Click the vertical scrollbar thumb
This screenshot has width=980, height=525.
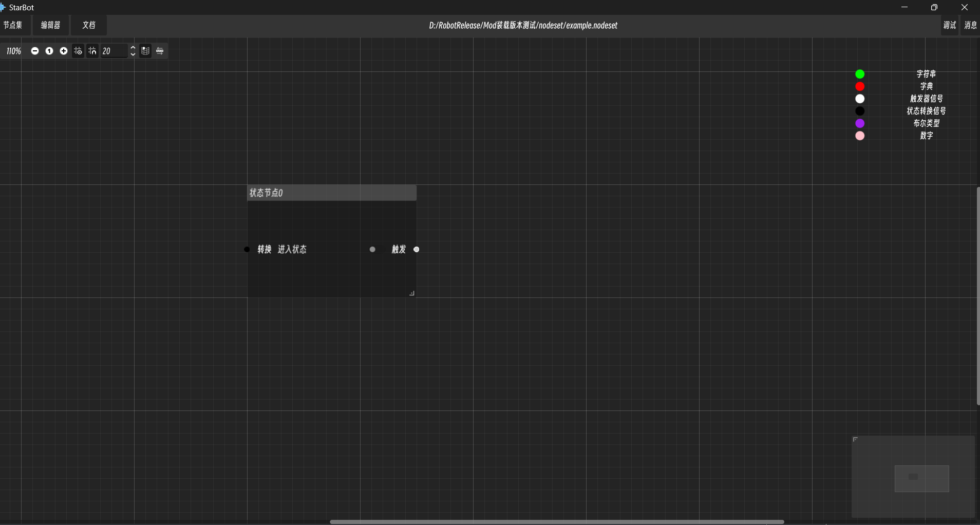click(x=978, y=296)
